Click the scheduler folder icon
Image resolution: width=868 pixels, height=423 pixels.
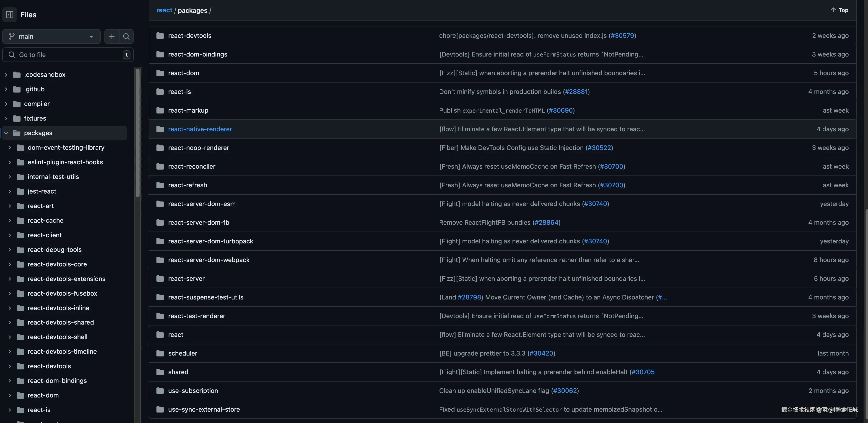tap(160, 353)
